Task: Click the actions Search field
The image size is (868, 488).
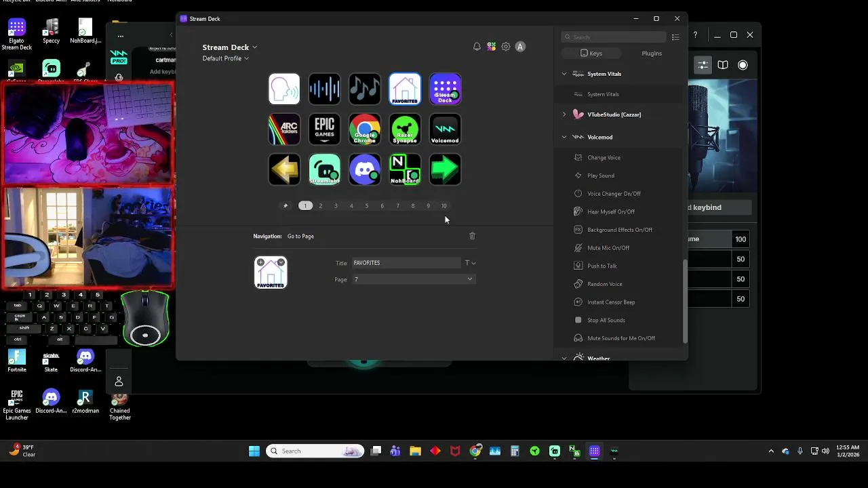Action: coord(614,37)
